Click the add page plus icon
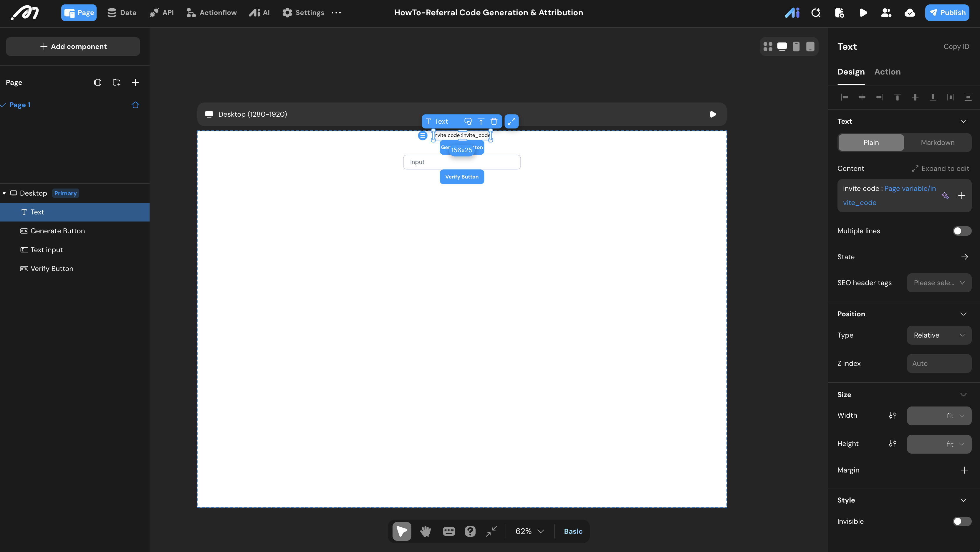 pyautogui.click(x=135, y=82)
